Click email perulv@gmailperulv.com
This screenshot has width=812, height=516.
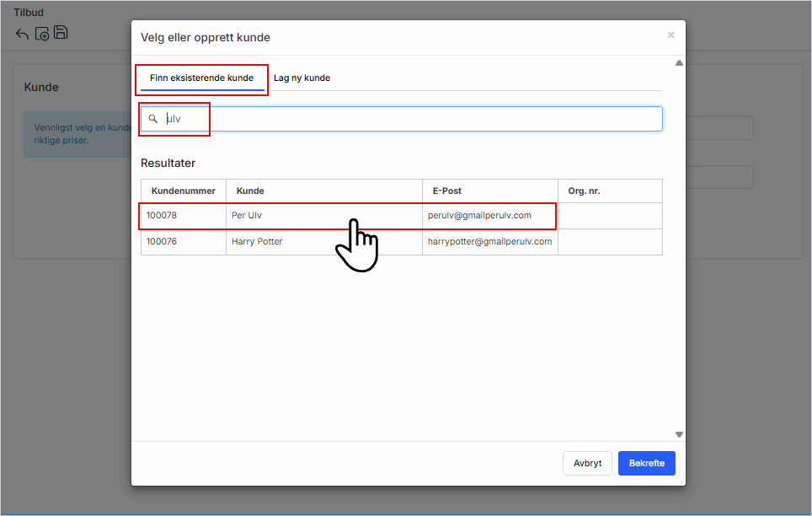(479, 216)
